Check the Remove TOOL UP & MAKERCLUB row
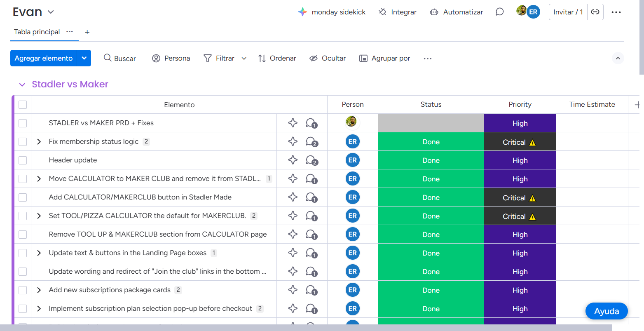644x331 pixels. pyautogui.click(x=23, y=235)
